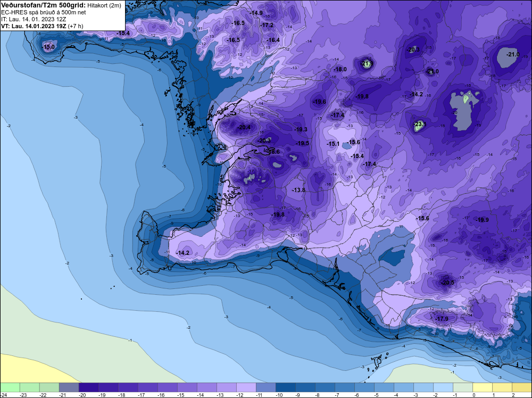Click the dark indigo legend swatch labeled -20
The width and height of the screenshot is (532, 398).
(88, 387)
